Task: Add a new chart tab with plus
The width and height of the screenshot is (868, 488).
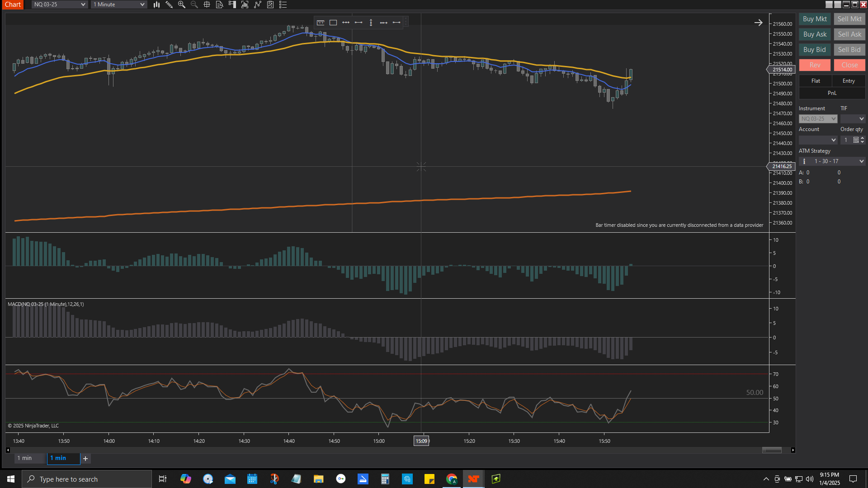Action: coord(85,459)
